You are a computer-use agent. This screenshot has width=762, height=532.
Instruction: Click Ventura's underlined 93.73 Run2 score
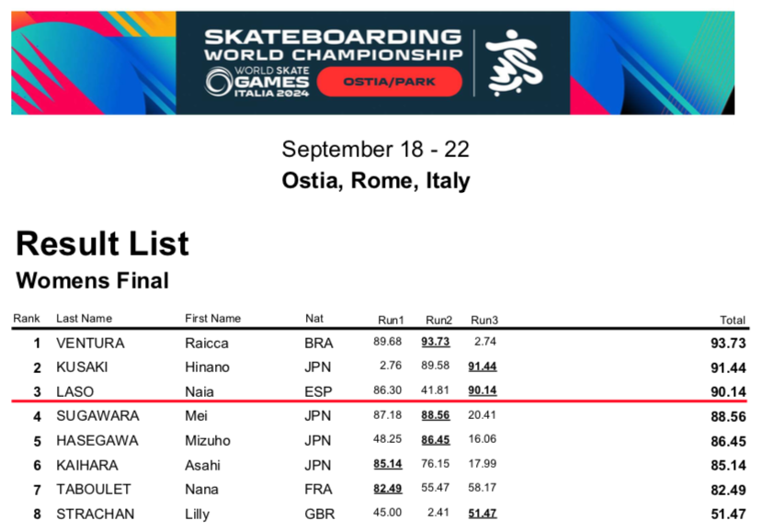(x=436, y=343)
